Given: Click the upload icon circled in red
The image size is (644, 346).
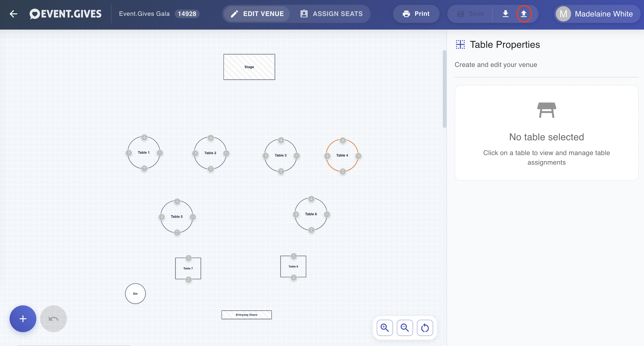Looking at the screenshot, I should [524, 14].
